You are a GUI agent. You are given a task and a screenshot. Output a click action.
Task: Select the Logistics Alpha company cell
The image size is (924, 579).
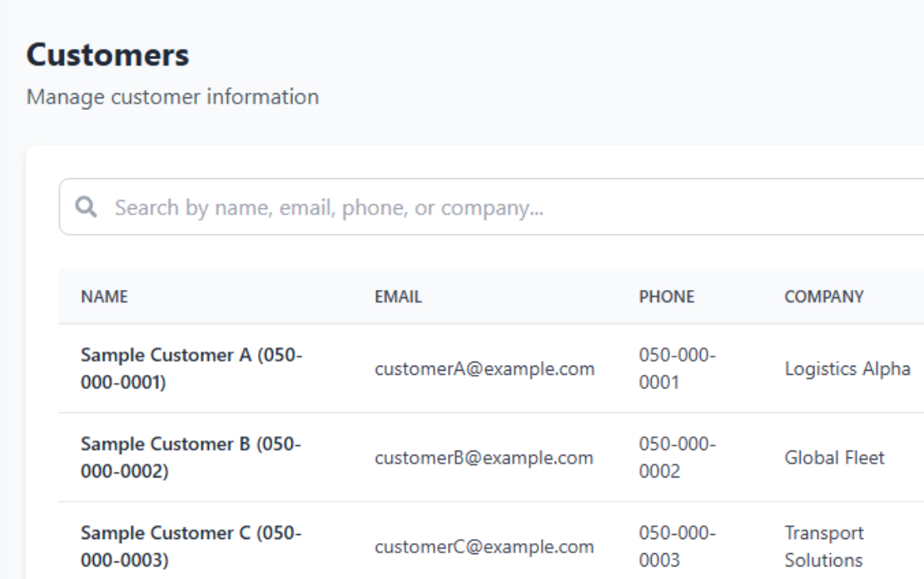tap(847, 369)
